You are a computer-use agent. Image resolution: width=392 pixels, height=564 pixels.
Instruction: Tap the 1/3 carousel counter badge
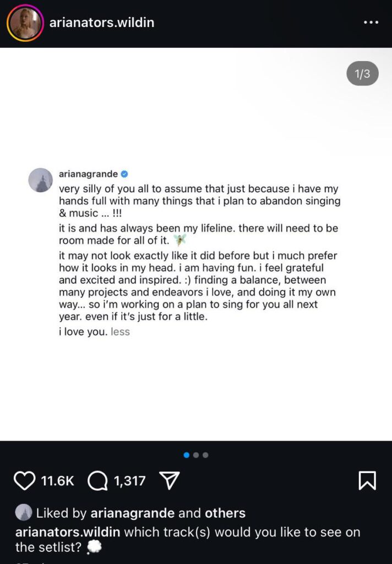[362, 74]
